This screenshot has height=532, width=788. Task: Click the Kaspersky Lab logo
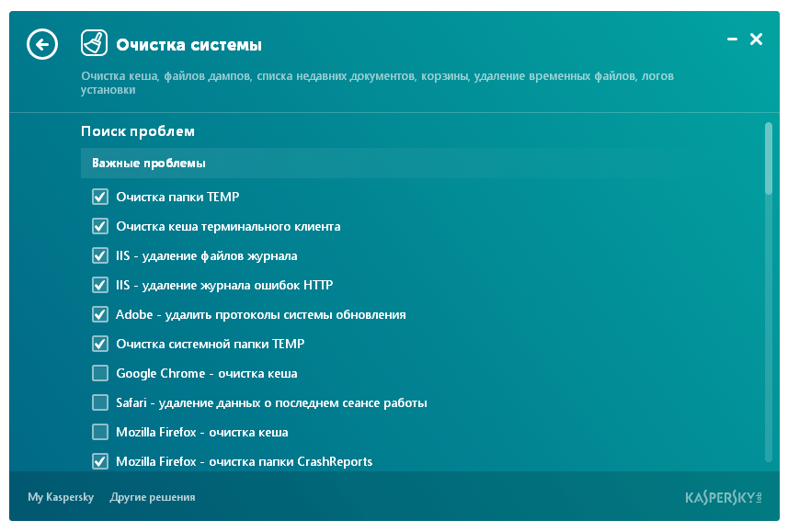(x=722, y=496)
